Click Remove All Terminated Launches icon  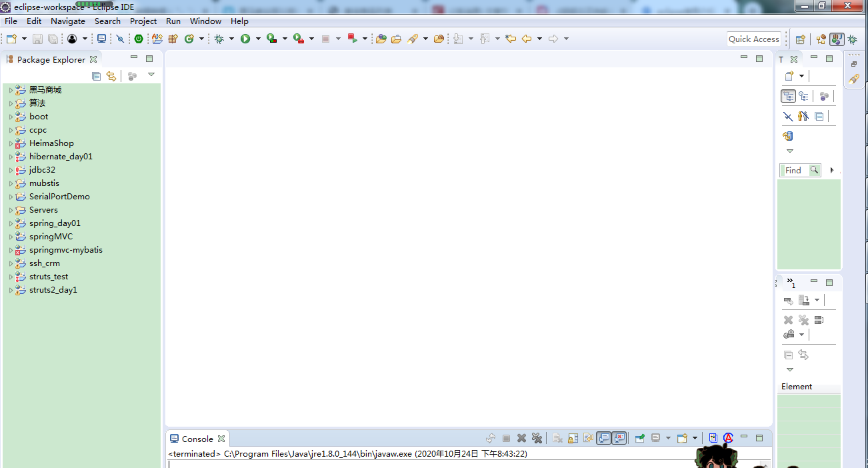point(537,438)
